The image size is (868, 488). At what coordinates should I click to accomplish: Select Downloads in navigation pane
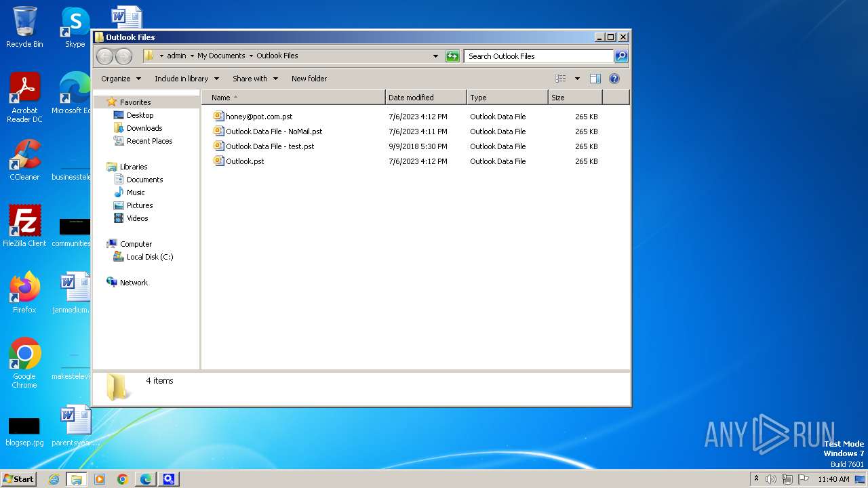[144, 128]
